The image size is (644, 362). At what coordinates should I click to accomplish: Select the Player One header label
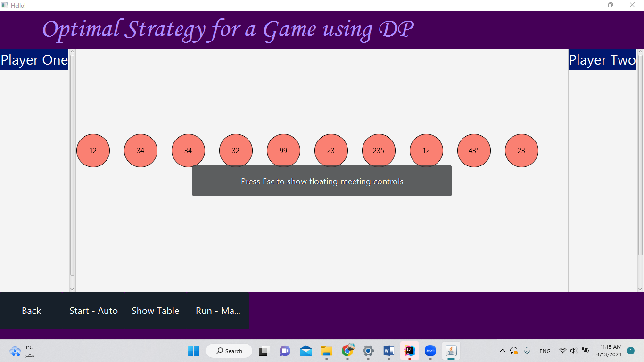point(34,60)
